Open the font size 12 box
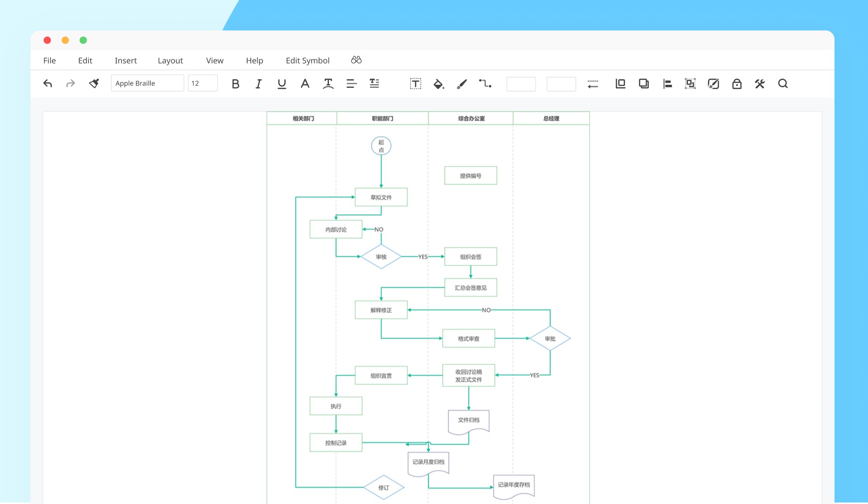The image size is (868, 504). tap(203, 83)
